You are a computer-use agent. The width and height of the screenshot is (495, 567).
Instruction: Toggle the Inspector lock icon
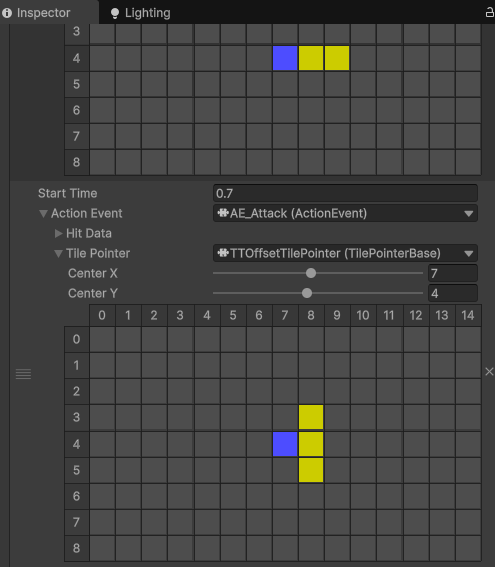(x=489, y=13)
